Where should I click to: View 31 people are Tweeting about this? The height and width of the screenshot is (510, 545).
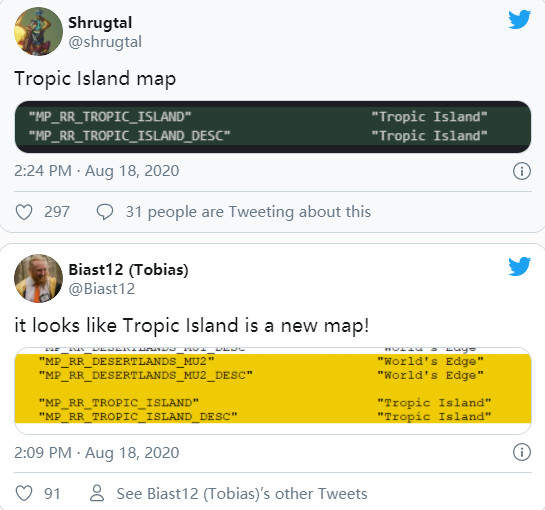(248, 212)
